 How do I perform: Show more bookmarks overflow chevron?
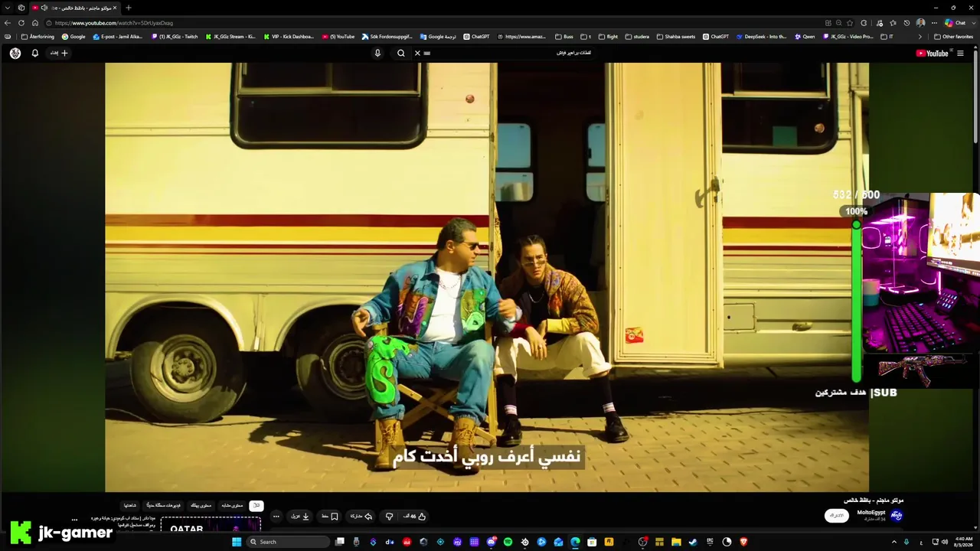point(920,37)
